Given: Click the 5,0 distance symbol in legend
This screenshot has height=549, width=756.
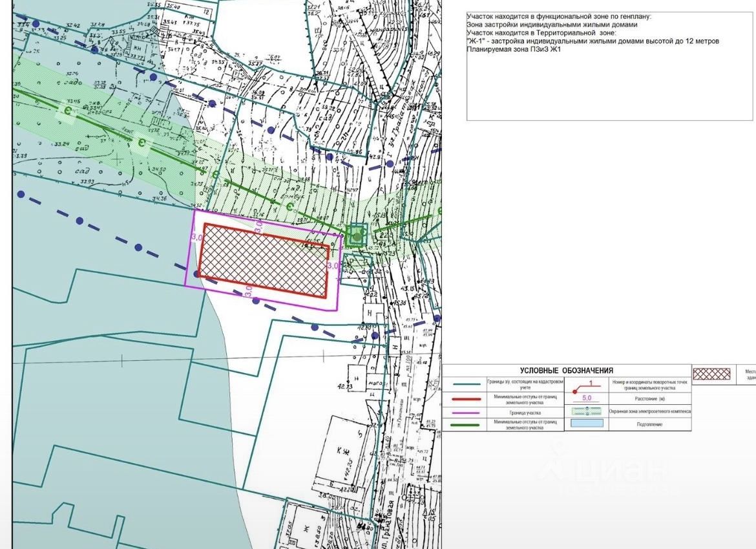Looking at the screenshot, I should pos(587,398).
